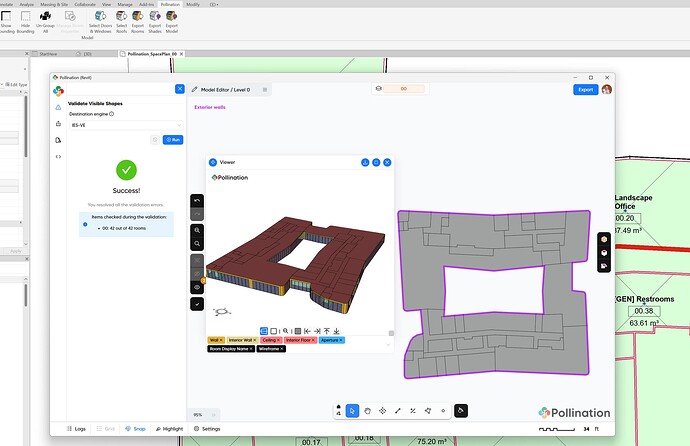
Task: Toggle the eye visibility button
Action: pyautogui.click(x=198, y=287)
